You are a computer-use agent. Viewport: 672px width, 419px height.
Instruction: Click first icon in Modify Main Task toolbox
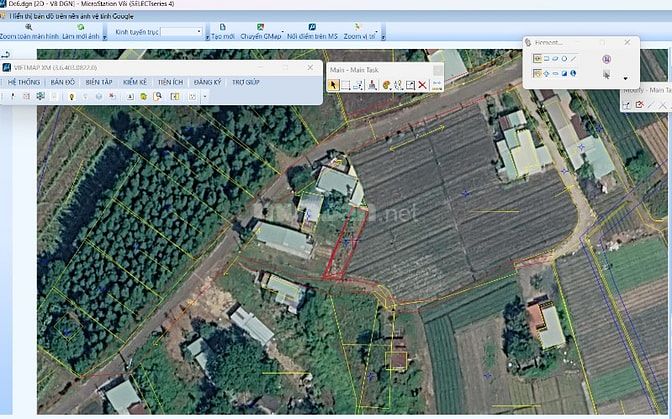pyautogui.click(x=627, y=105)
